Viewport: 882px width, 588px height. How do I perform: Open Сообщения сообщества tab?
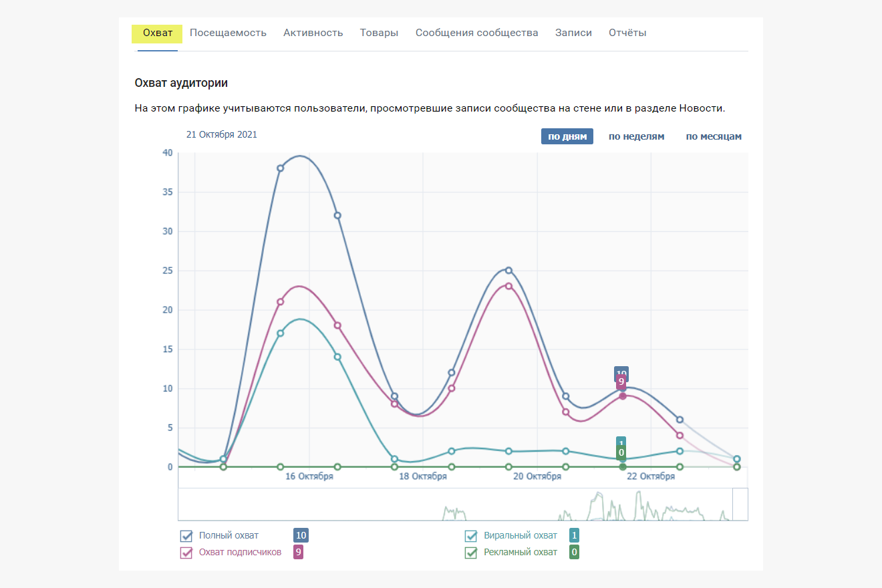476,33
